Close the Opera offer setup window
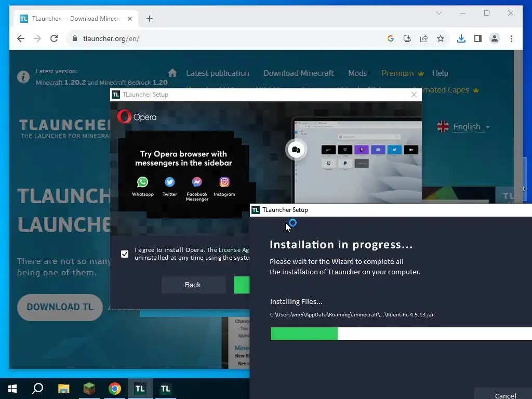This screenshot has width=532, height=399. tap(414, 95)
